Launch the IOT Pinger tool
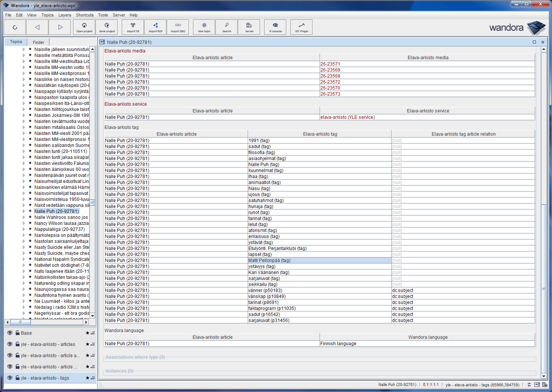Screen dimensions: 552x392 [x=302, y=27]
